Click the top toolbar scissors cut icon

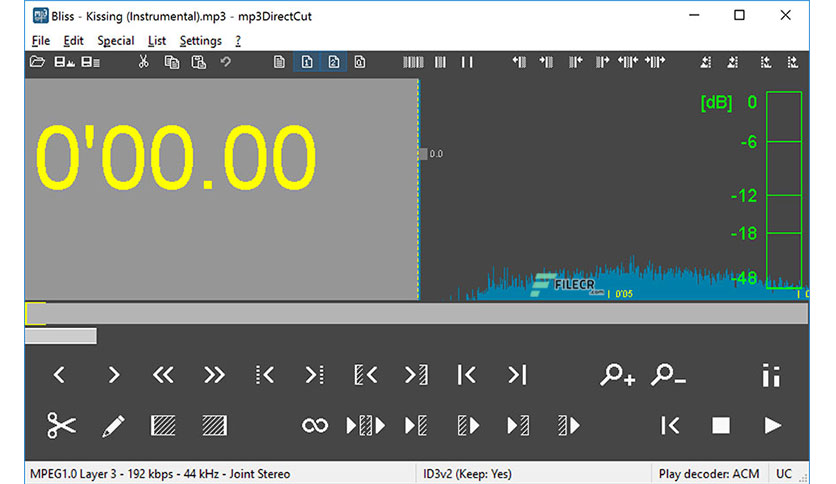(143, 62)
